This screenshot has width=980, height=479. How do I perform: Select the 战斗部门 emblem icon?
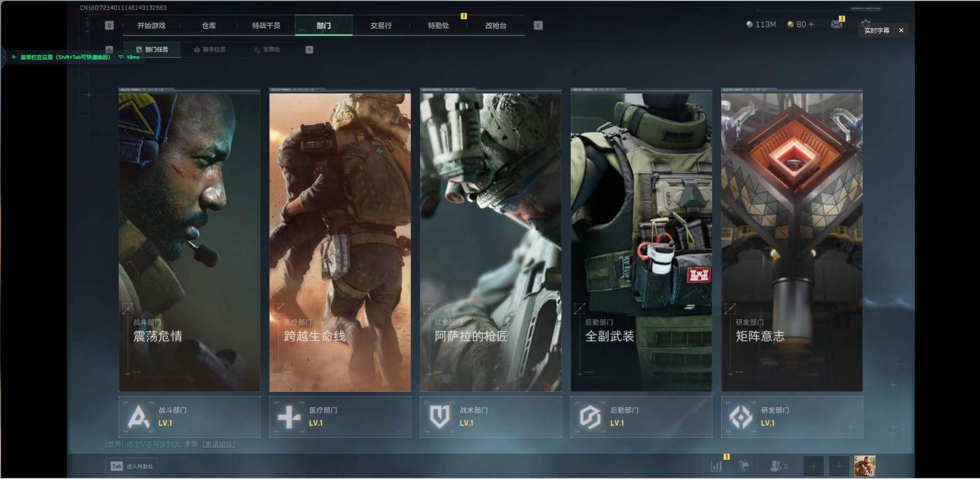[138, 417]
